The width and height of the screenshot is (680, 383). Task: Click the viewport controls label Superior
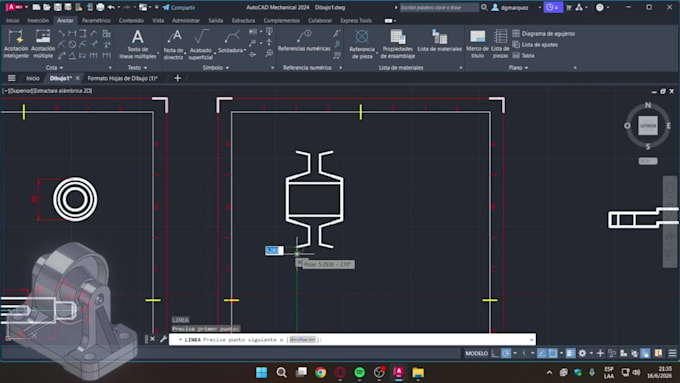coord(20,91)
